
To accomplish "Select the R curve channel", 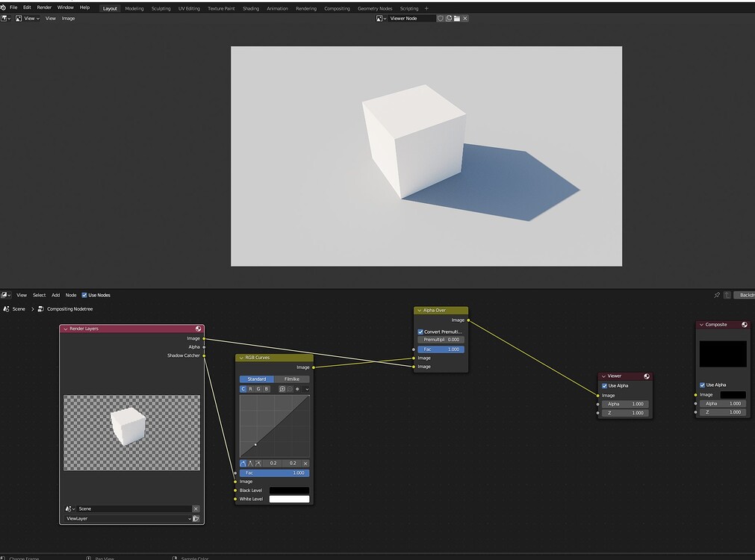I will (x=251, y=389).
